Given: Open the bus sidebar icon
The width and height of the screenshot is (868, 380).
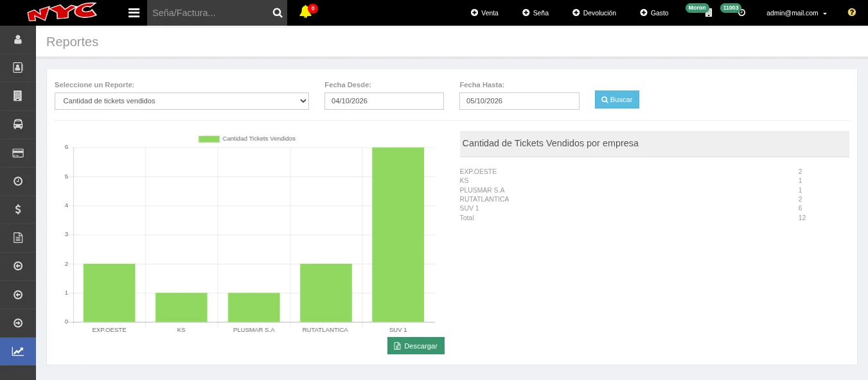Looking at the screenshot, I should [x=18, y=124].
